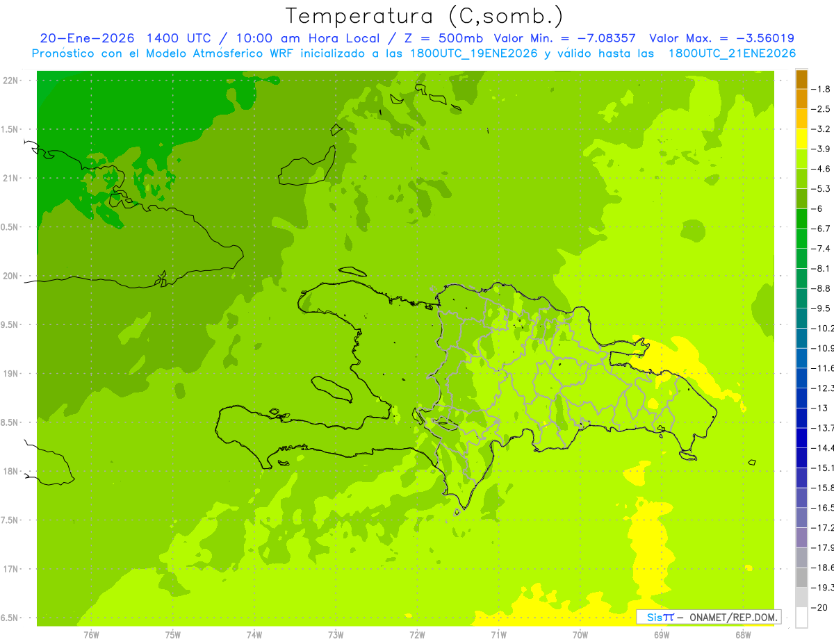Click the "70W" longitude label
Screen dimensions: 834x644
coord(580,635)
